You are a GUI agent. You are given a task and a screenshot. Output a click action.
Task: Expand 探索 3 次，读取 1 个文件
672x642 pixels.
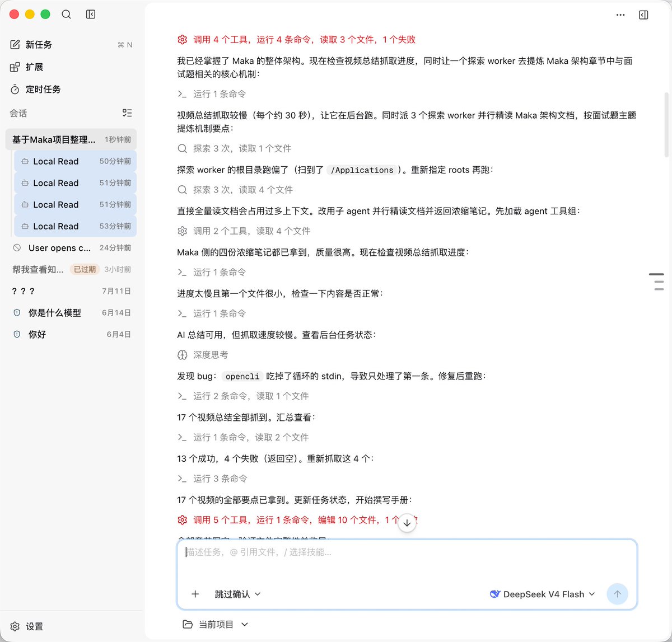tap(234, 148)
